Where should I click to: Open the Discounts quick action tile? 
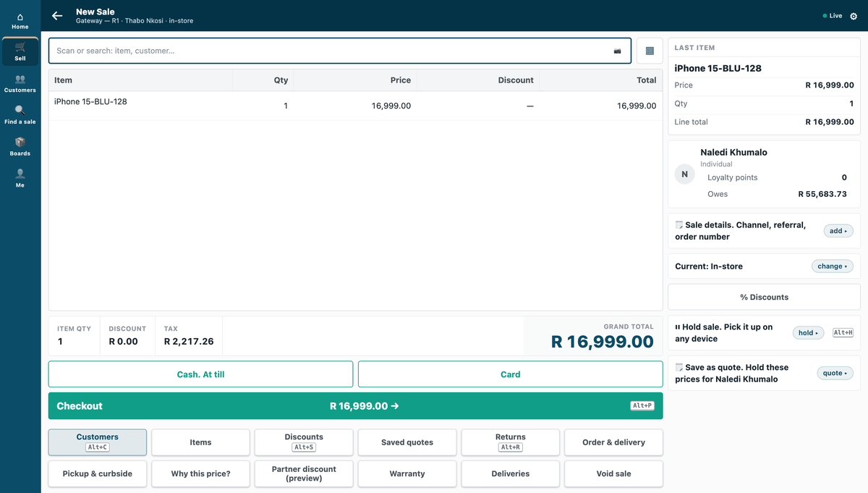[304, 442]
